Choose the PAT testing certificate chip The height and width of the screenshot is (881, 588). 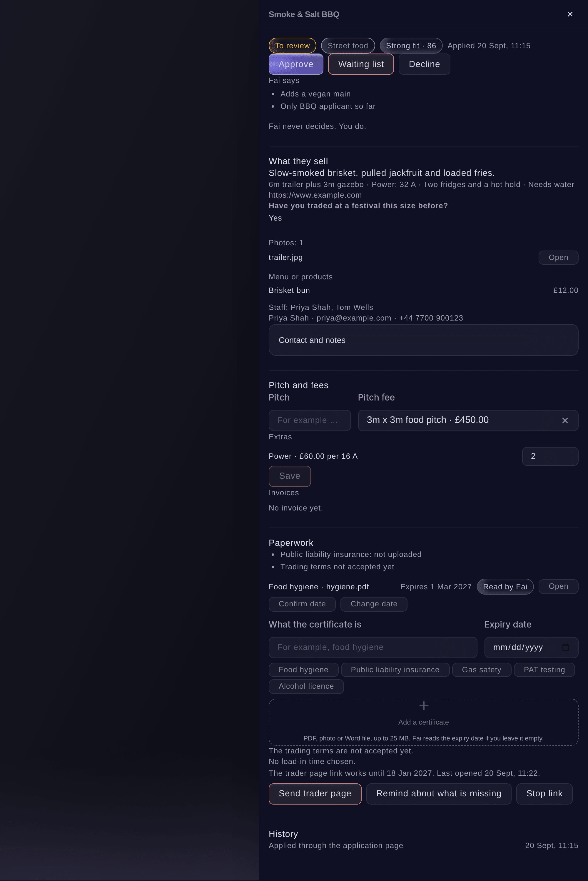pyautogui.click(x=544, y=670)
